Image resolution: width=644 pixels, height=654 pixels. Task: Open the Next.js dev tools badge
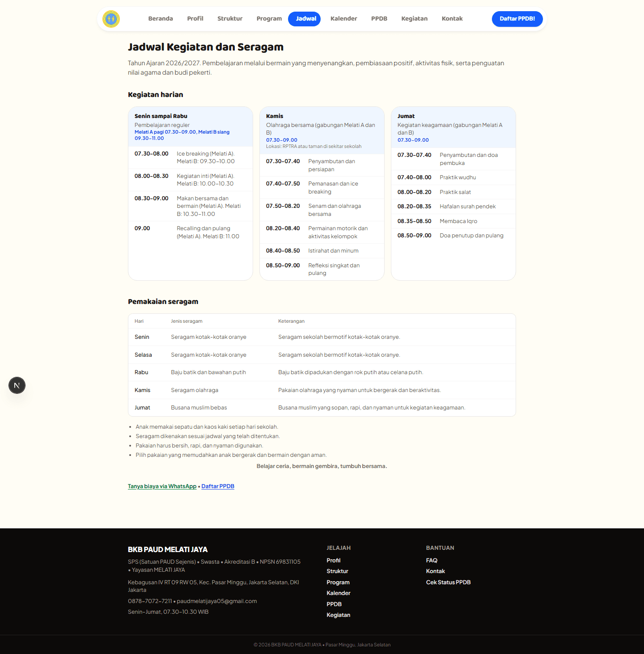coord(17,385)
